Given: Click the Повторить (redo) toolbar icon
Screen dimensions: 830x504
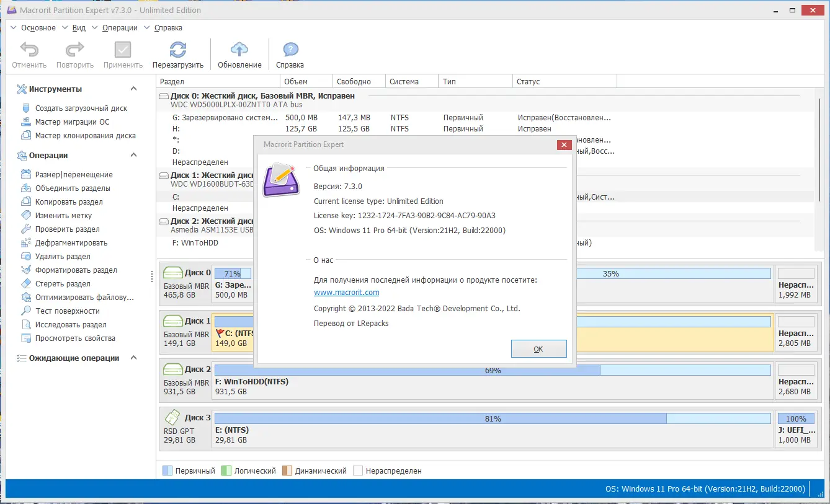Looking at the screenshot, I should tap(75, 50).
